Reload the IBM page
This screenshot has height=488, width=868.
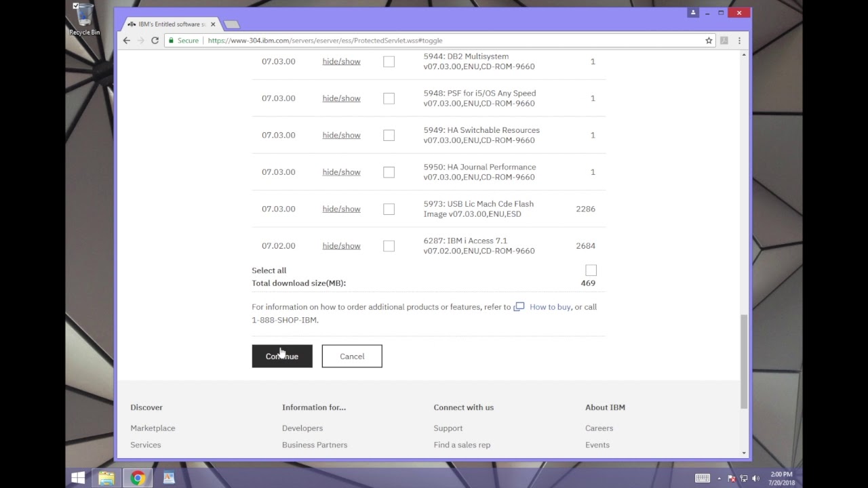155,41
